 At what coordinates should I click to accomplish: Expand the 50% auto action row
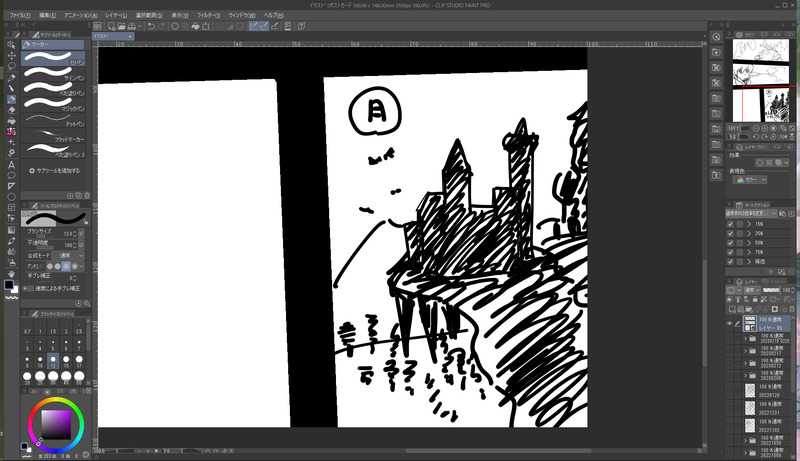749,243
